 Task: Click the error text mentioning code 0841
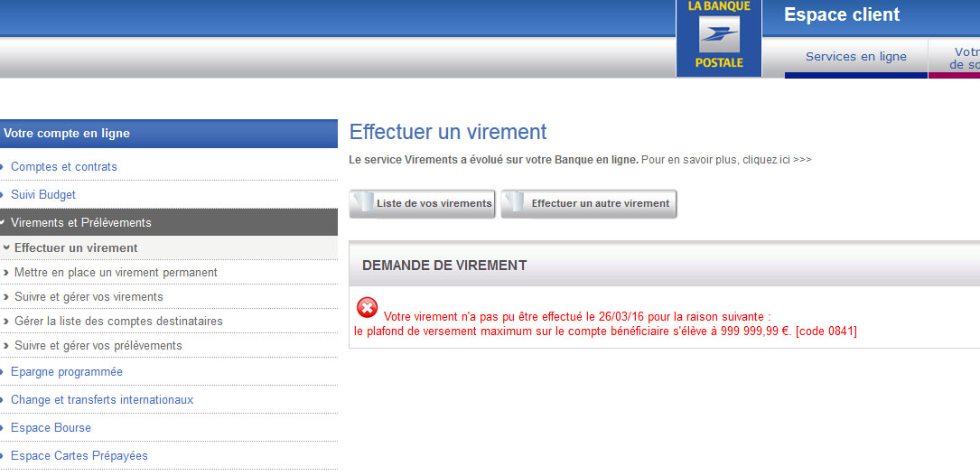[606, 331]
